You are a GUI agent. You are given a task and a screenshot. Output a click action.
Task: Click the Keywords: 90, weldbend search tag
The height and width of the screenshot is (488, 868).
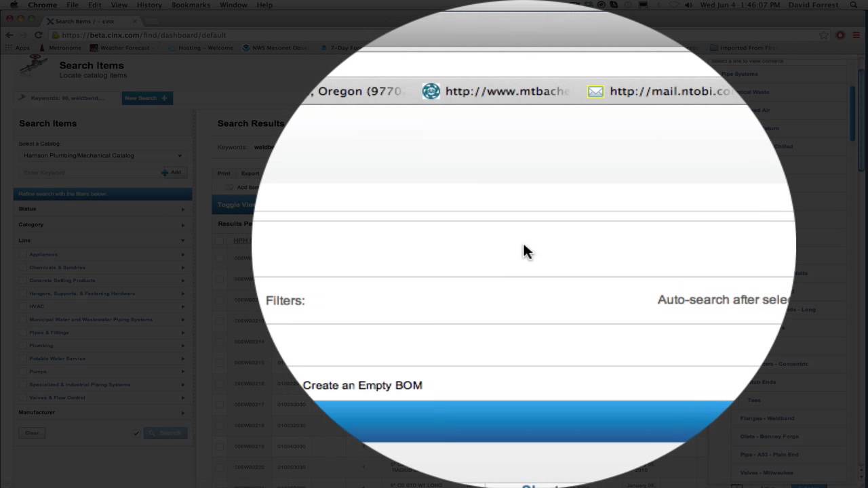(67, 98)
